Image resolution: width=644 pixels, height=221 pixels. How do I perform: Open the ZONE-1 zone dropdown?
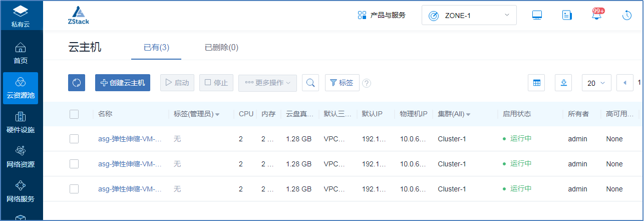(x=469, y=15)
